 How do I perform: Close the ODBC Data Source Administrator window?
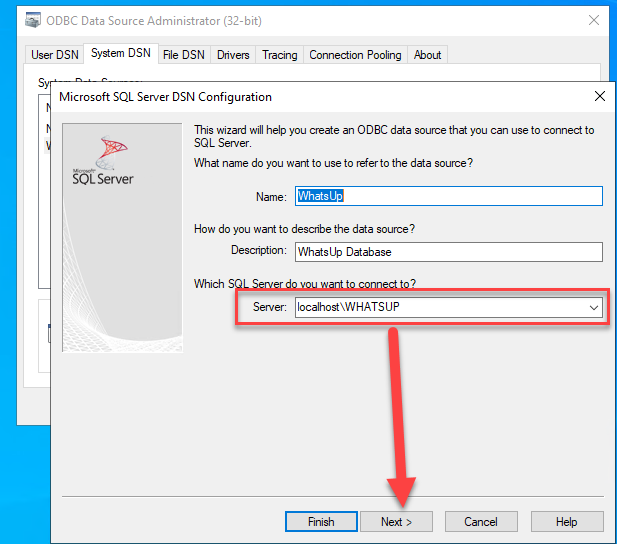[x=594, y=20]
